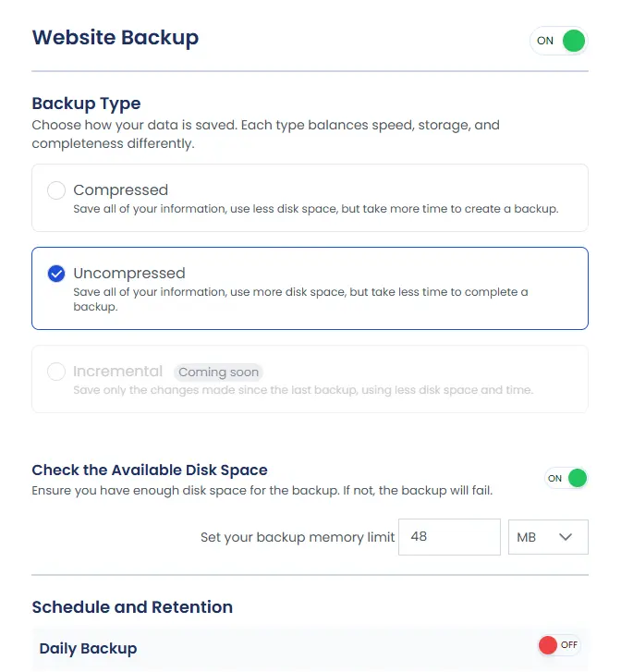
Task: Click the chevron arrow in the MB dropdown
Action: tap(566, 536)
